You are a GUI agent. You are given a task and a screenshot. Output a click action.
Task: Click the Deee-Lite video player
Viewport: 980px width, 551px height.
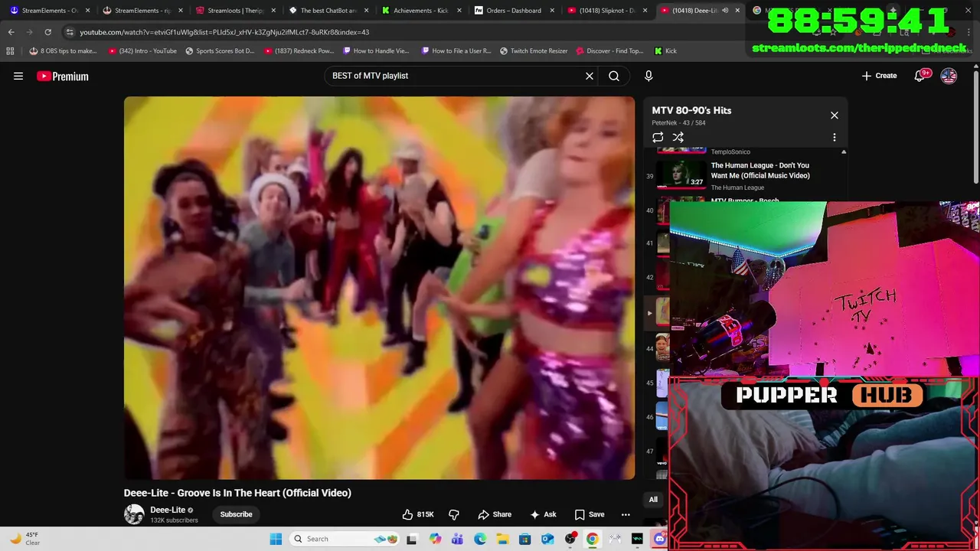[379, 288]
